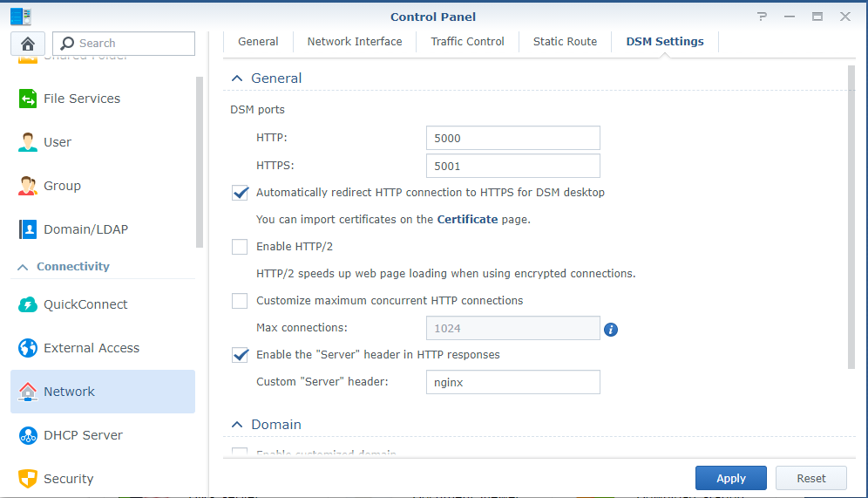Check Customize maximum concurrent HTTP connections
Screen dimensions: 868x498
tap(240, 301)
